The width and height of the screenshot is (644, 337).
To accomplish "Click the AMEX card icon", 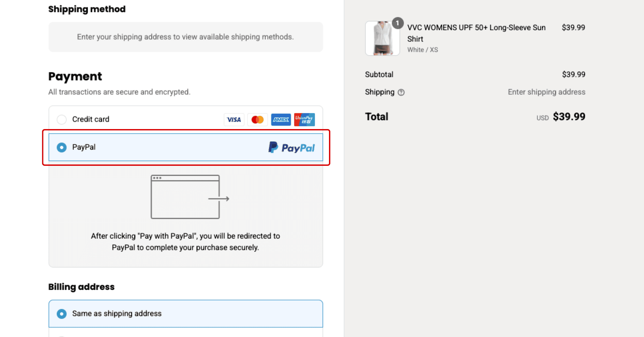I will click(x=281, y=120).
